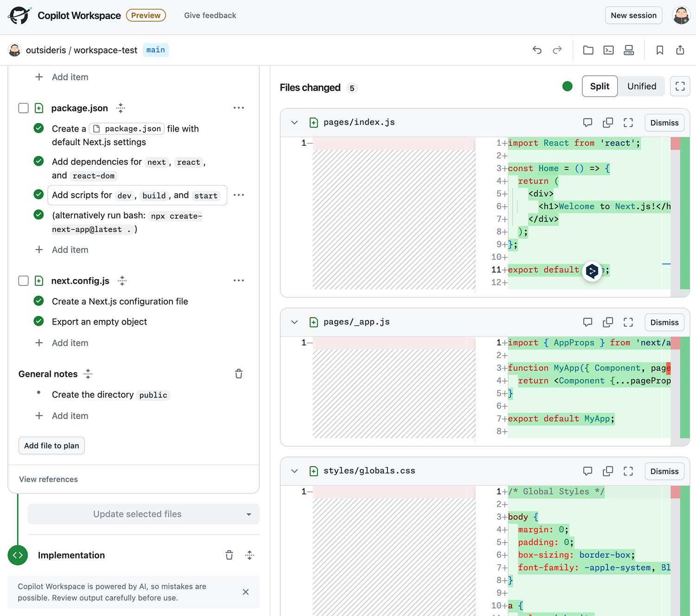
Task: Click the sparkle icon beside General notes
Action: (88, 374)
